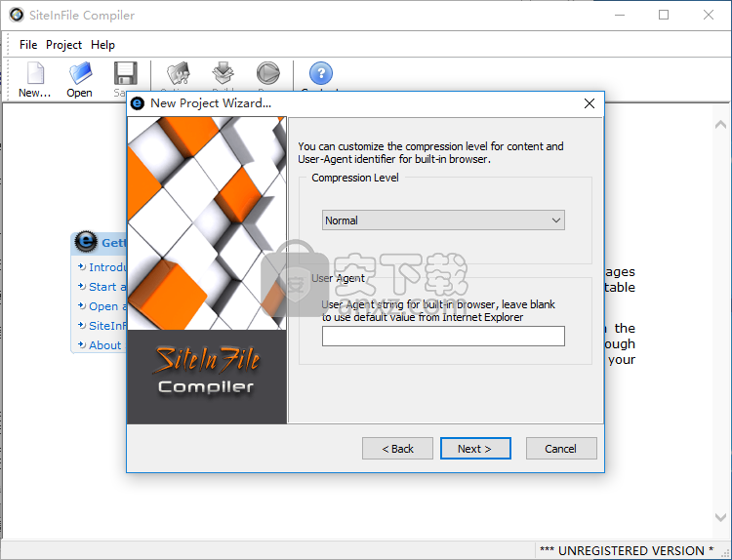Open a project with the Open folder icon
732x560 pixels.
(x=80, y=73)
